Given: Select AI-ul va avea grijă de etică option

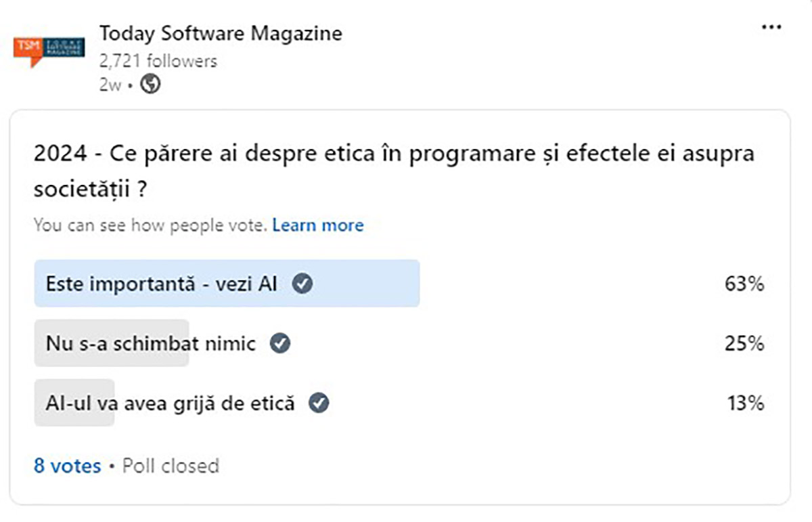Looking at the screenshot, I should click(x=170, y=404).
